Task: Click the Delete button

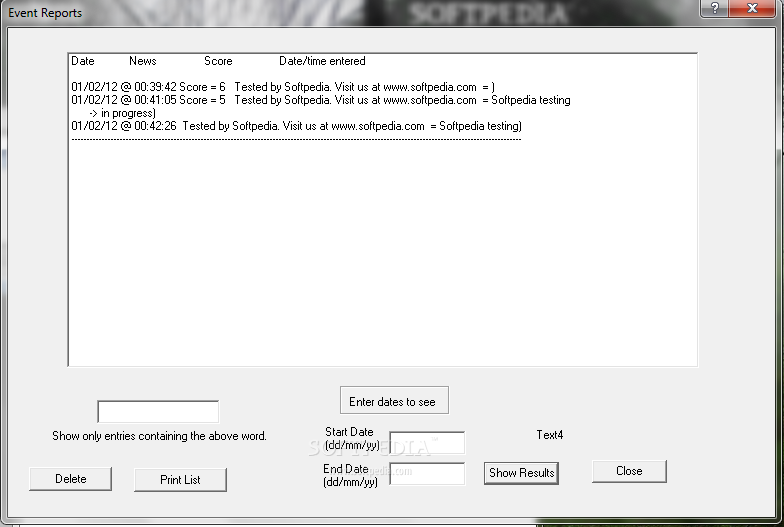Action: 70,479
